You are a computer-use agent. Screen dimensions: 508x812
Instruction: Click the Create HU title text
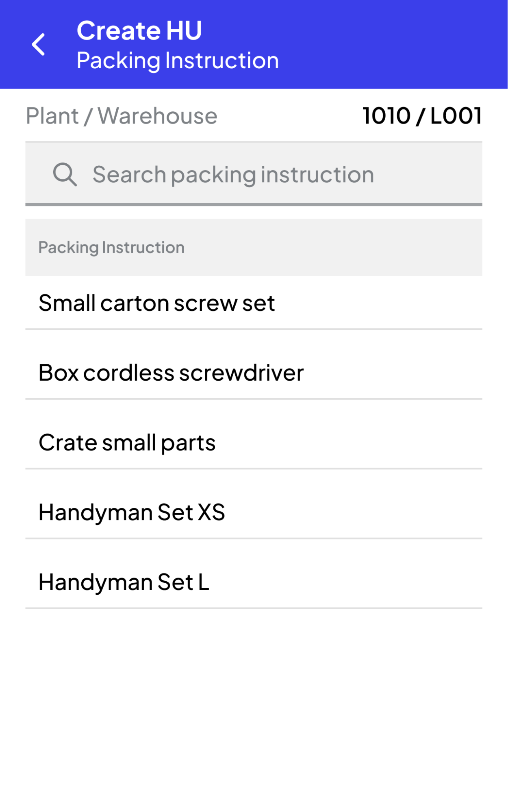click(139, 30)
